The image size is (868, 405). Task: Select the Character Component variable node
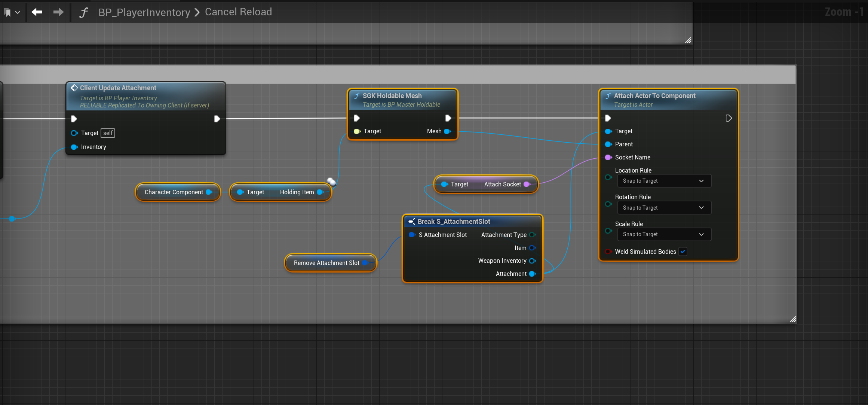point(174,192)
